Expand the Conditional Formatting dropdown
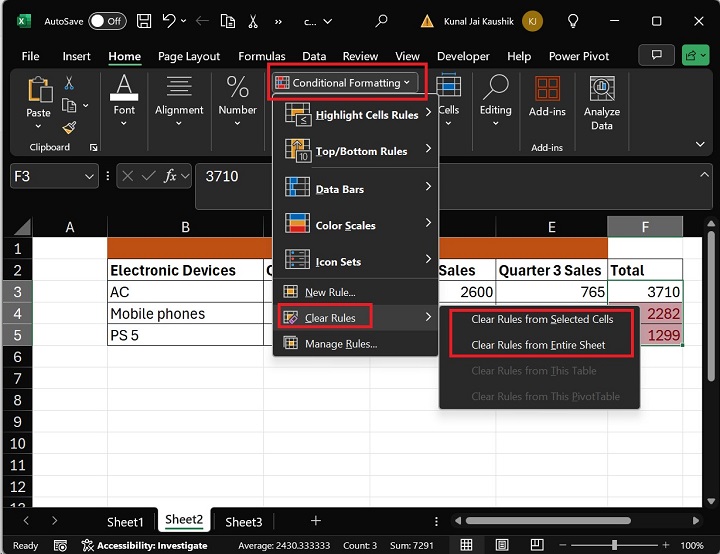Screen dimensions: 720x554 pyautogui.click(x=347, y=83)
